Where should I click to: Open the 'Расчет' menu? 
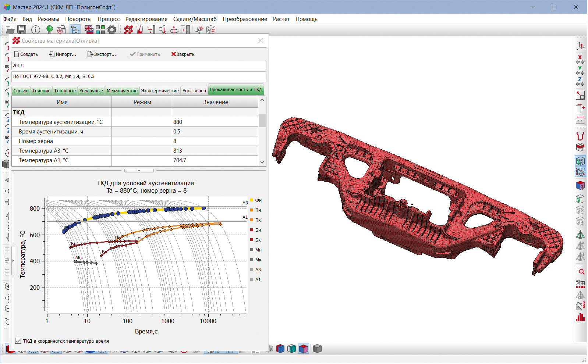[x=281, y=19]
